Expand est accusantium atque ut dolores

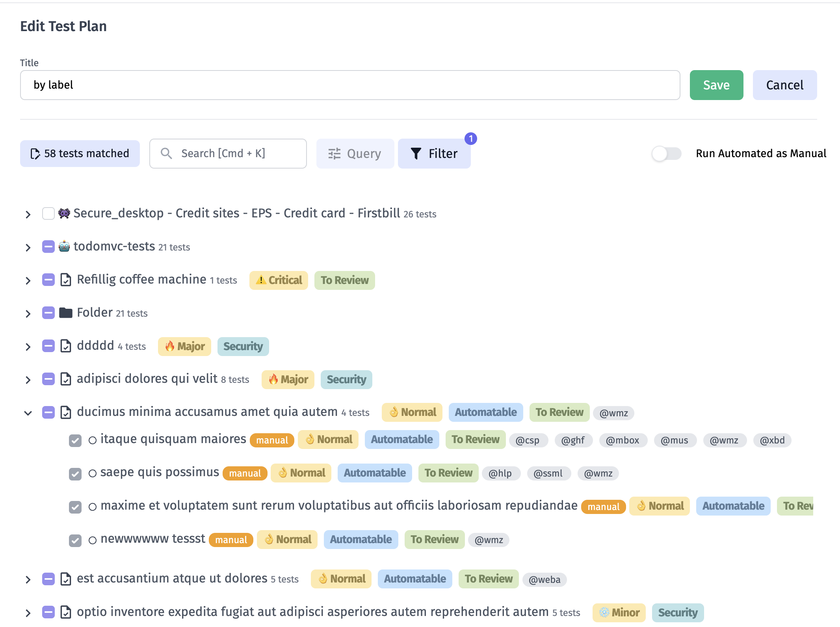click(28, 580)
